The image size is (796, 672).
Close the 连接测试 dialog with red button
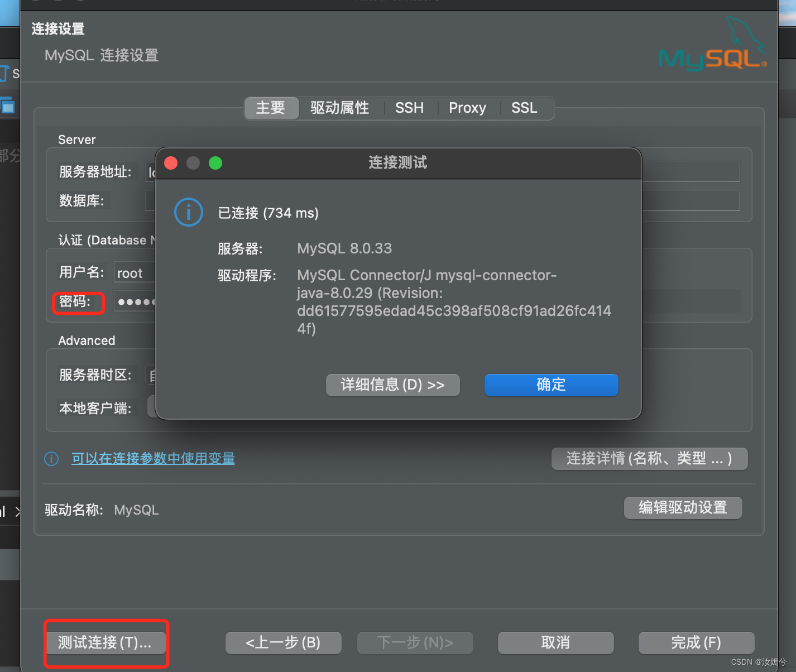[x=171, y=163]
